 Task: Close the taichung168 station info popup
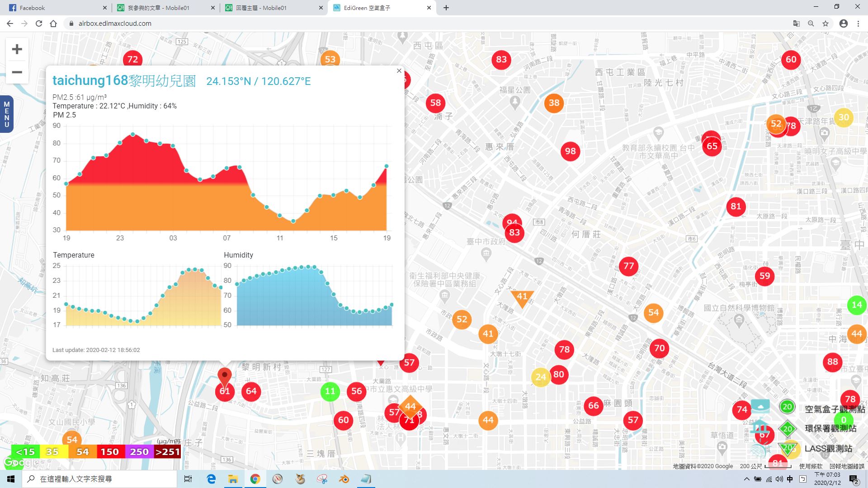pyautogui.click(x=399, y=71)
